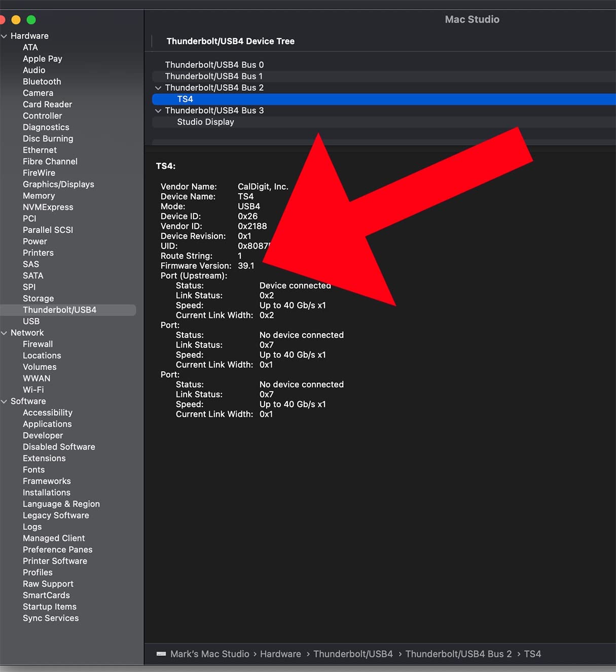
Task: Open Ethernet hardware info
Action: pyautogui.click(x=40, y=150)
